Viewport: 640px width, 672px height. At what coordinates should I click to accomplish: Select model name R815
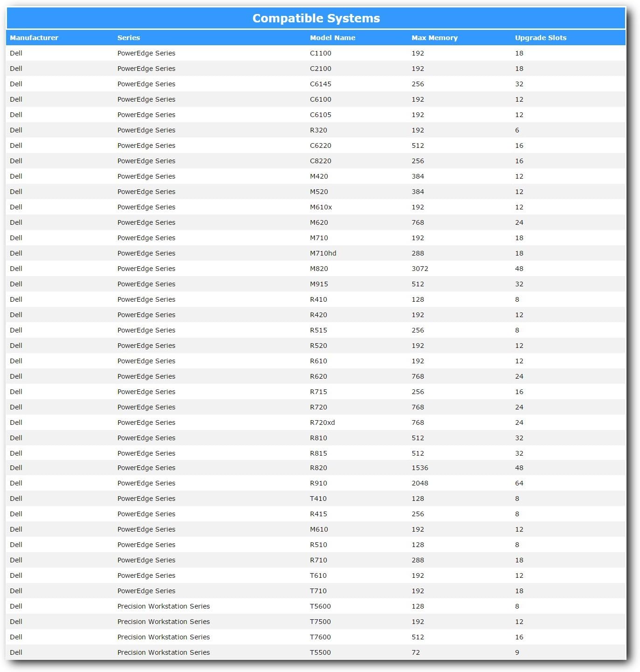318,453
